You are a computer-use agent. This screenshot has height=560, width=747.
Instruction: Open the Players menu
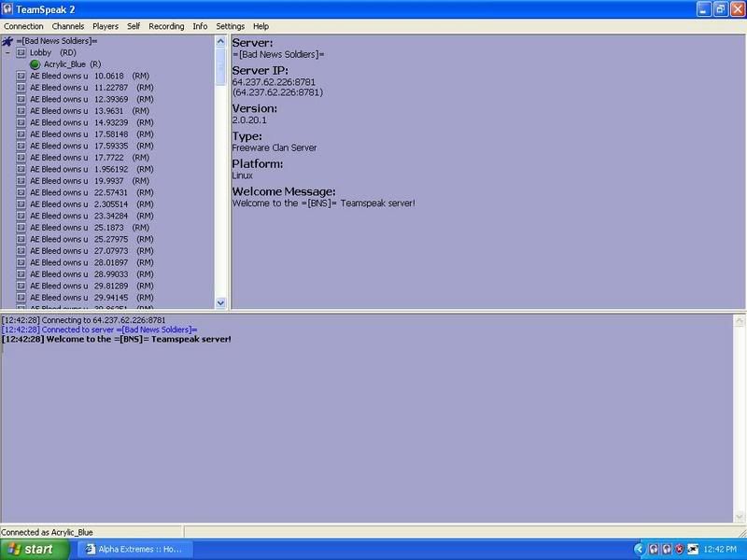coord(106,26)
